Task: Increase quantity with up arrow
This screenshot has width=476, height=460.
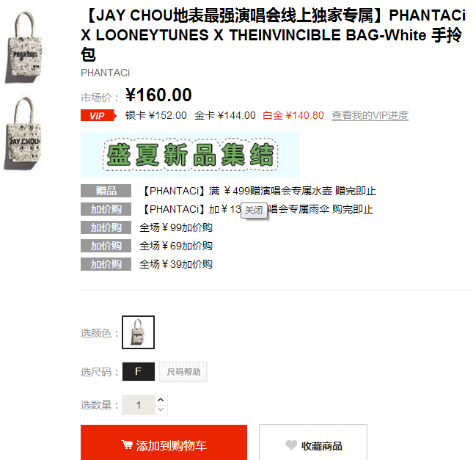Action: point(161,400)
